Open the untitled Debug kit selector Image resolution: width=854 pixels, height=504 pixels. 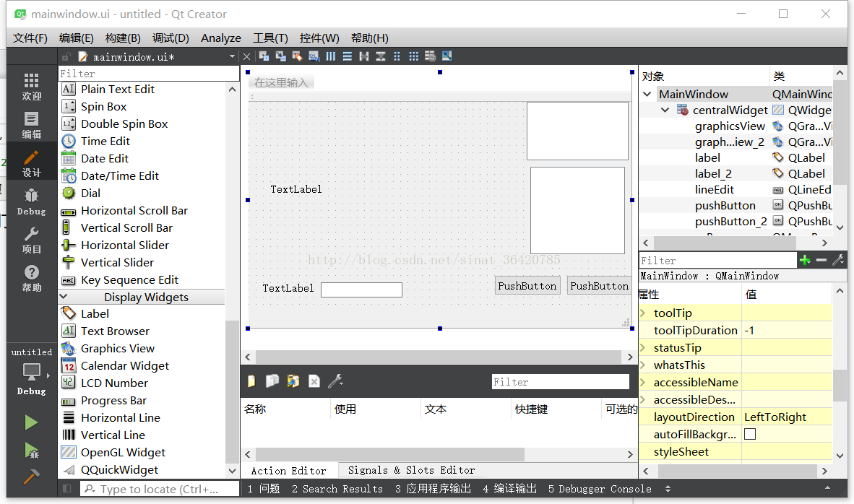[x=32, y=372]
